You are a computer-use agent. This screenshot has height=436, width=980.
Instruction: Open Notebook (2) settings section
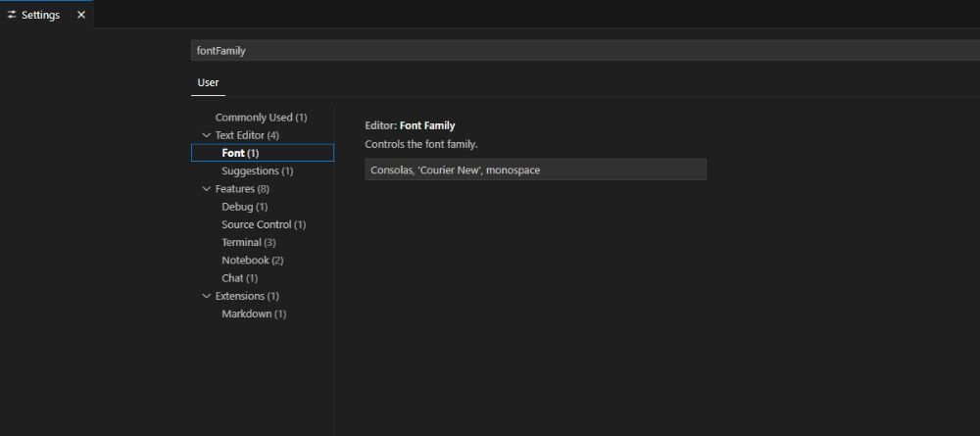(253, 261)
